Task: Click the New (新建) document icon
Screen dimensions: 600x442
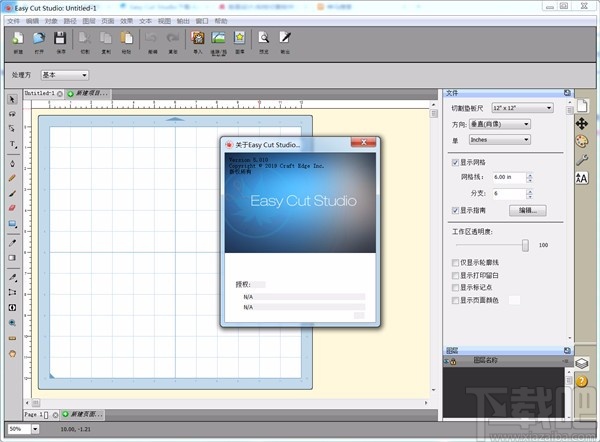Action: click(x=18, y=38)
